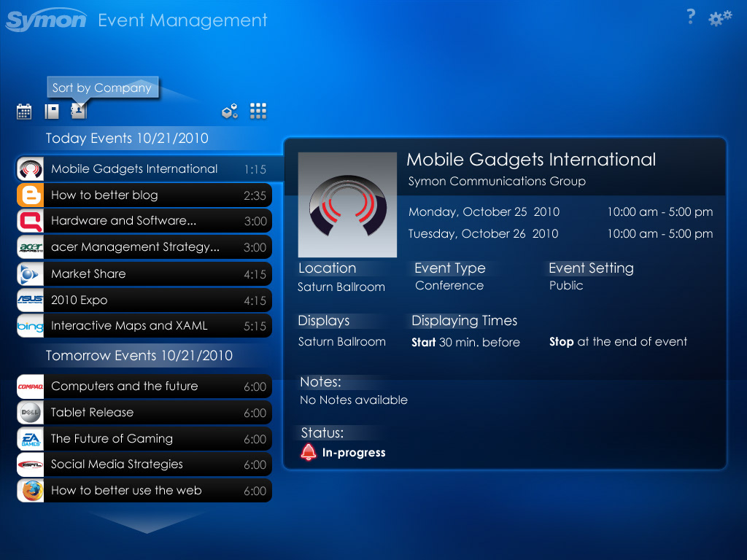Open the Tablet Release event

pyautogui.click(x=144, y=413)
